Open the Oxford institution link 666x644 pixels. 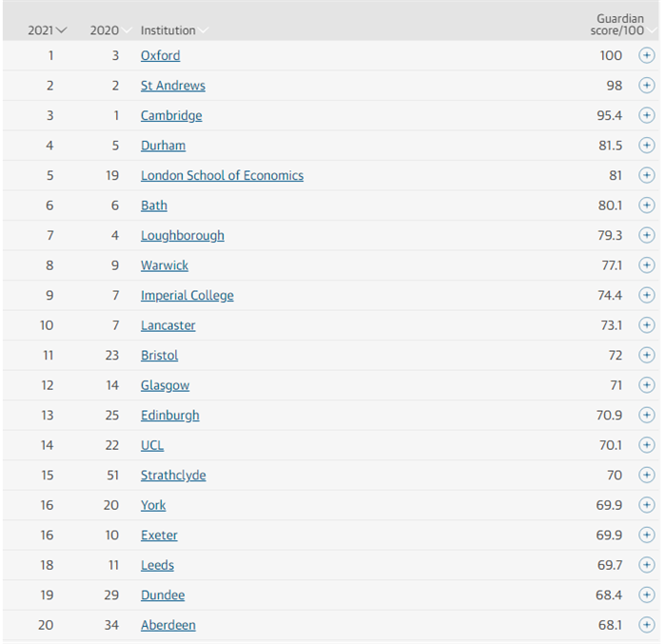coord(160,56)
